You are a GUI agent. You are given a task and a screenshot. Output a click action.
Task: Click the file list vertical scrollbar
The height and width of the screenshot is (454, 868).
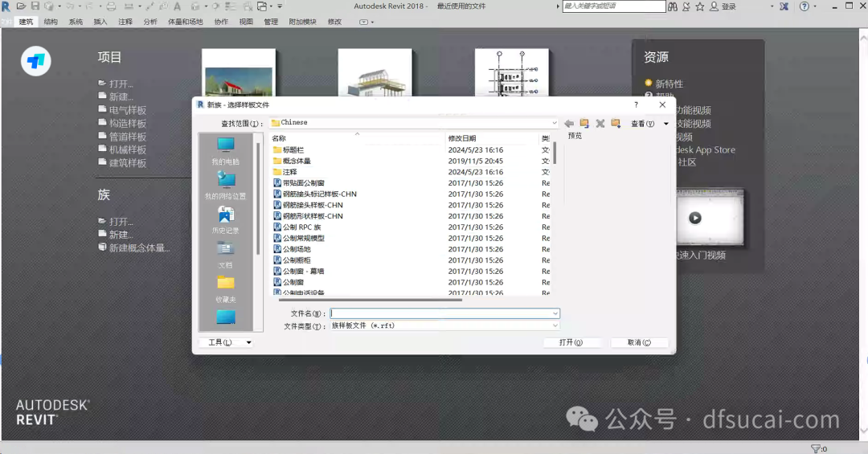click(x=554, y=152)
